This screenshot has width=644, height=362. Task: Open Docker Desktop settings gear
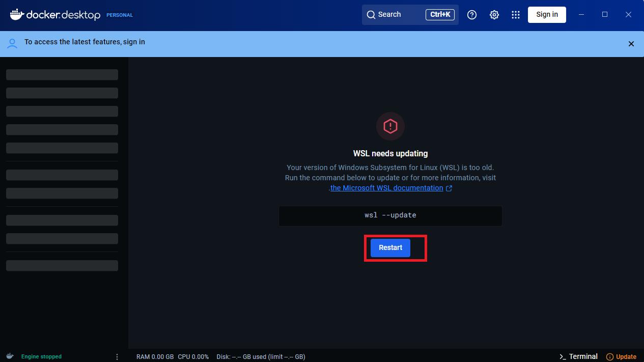point(494,15)
